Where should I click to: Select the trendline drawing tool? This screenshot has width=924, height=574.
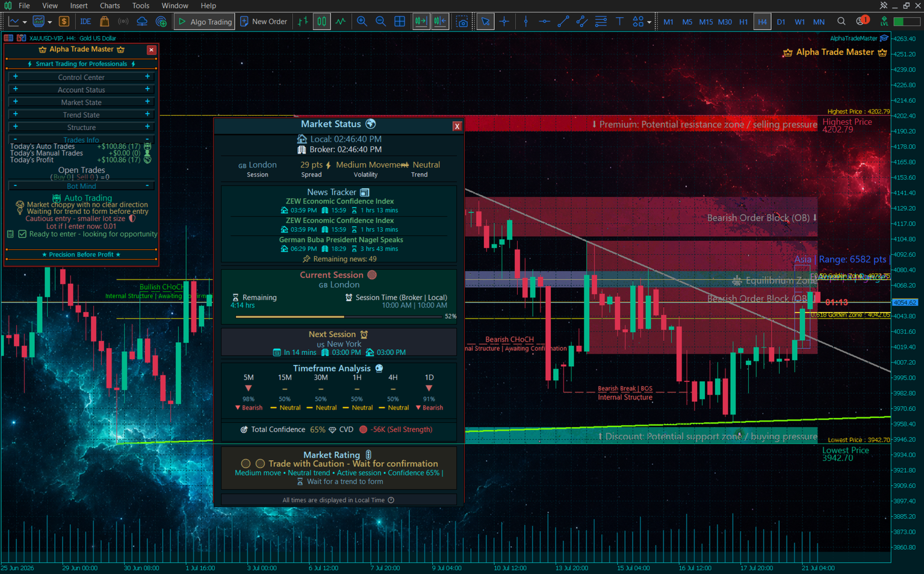(563, 22)
